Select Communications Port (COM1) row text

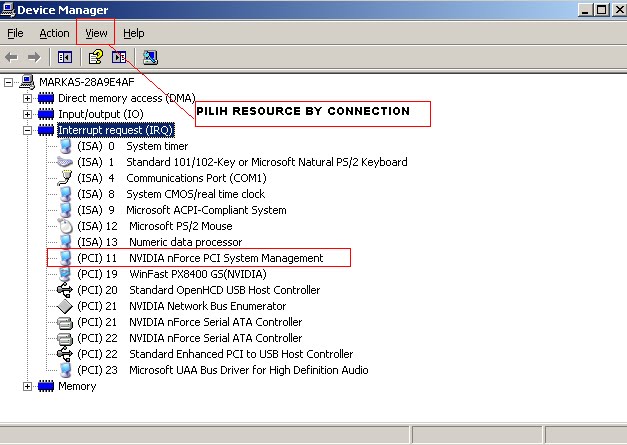[172, 178]
